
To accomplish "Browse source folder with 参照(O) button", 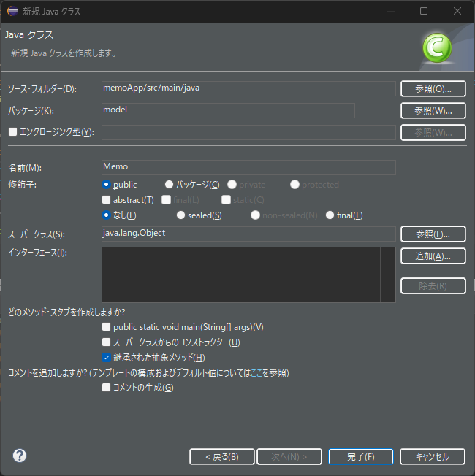I will 433,88.
